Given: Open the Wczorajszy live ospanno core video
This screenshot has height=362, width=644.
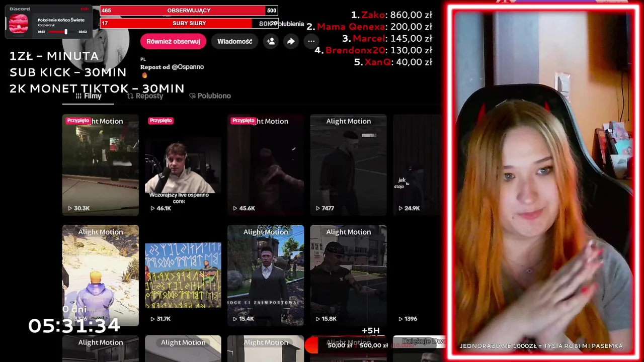Looking at the screenshot, I should pos(183,165).
